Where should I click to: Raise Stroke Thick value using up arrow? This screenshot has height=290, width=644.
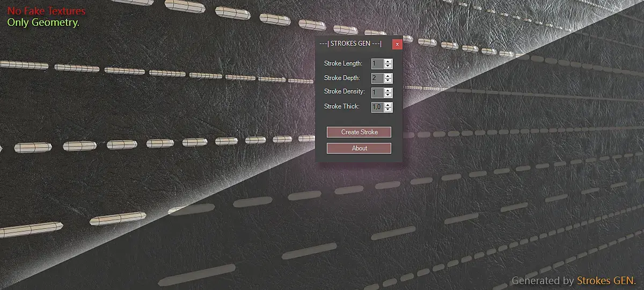388,105
